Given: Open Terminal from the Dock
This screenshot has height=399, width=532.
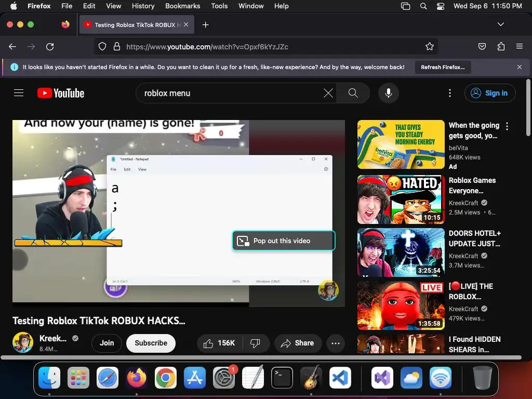Looking at the screenshot, I should [282, 377].
